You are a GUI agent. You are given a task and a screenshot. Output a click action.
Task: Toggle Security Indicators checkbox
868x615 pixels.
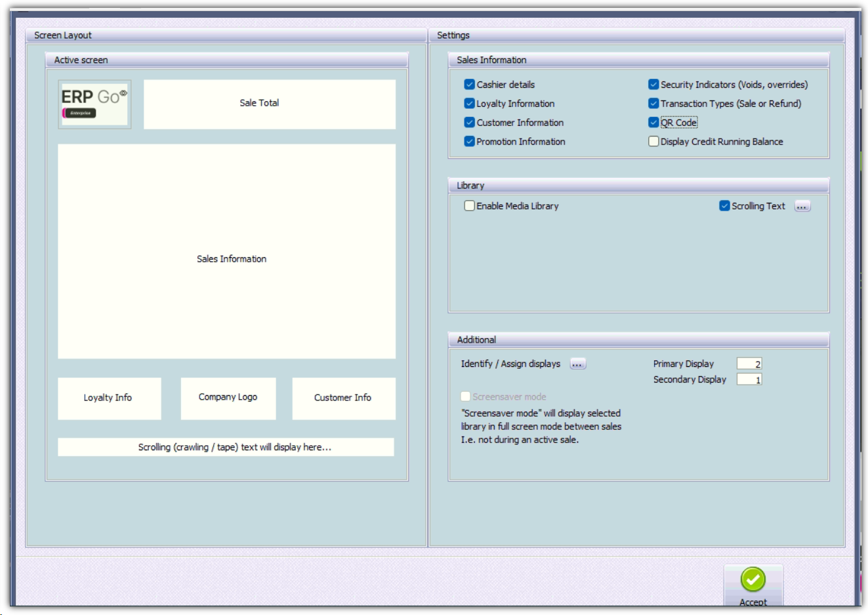653,85
